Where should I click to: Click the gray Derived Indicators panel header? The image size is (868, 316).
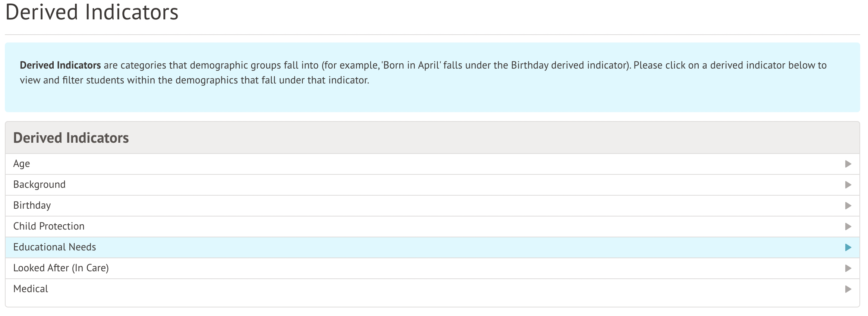[71, 138]
